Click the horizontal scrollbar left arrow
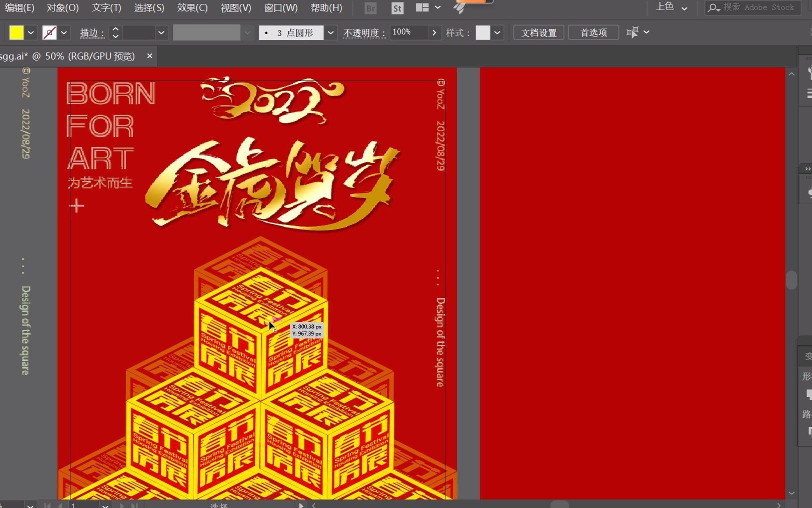The image size is (812, 508). [x=314, y=505]
